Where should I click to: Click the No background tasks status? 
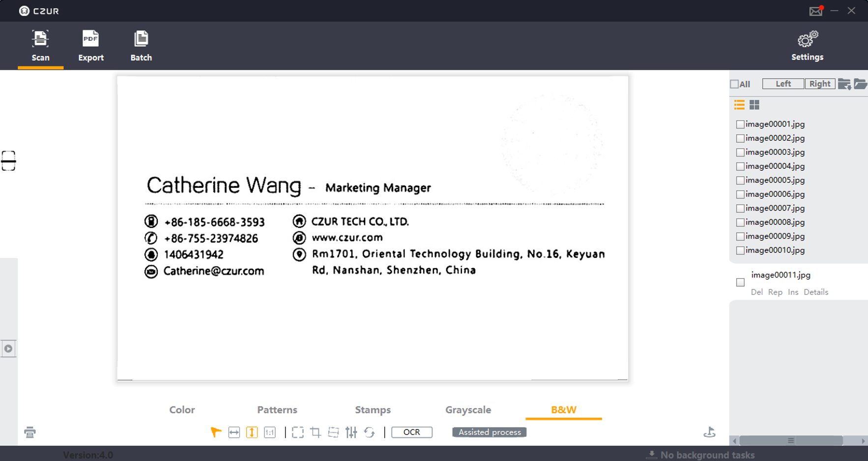coord(700,455)
